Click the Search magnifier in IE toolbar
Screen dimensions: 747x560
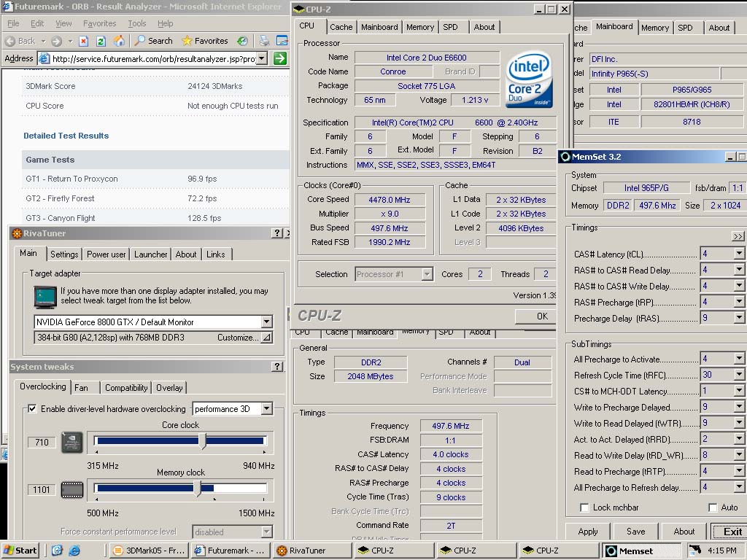coord(139,41)
